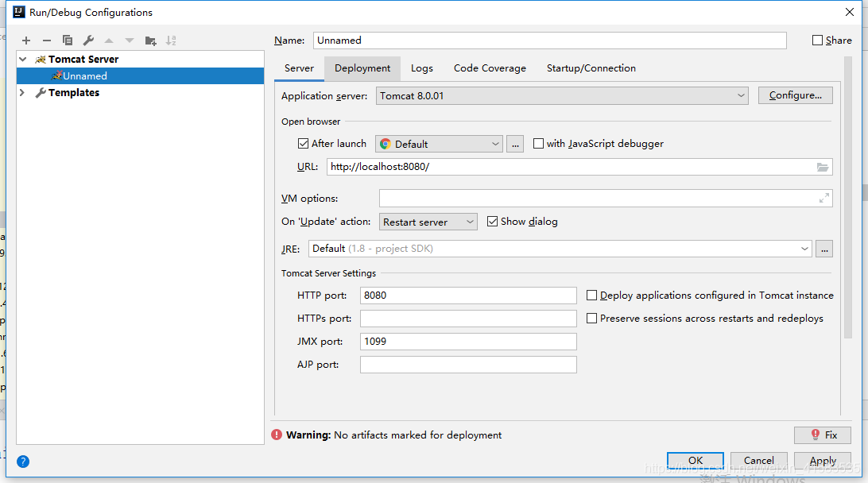The image size is (868, 483).
Task: Click the Fix button for the warning
Action: click(823, 435)
